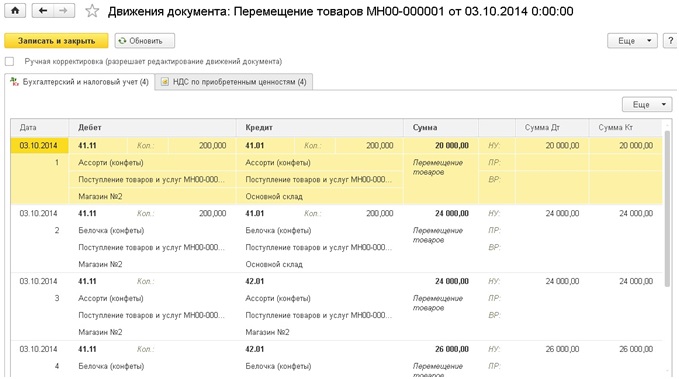Click the Записать и закрыть button
The width and height of the screenshot is (679, 379).
coord(56,41)
